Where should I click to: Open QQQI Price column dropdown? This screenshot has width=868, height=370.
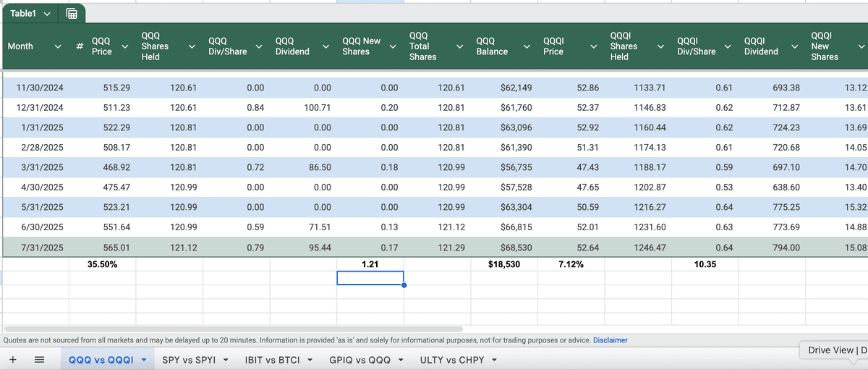point(592,46)
